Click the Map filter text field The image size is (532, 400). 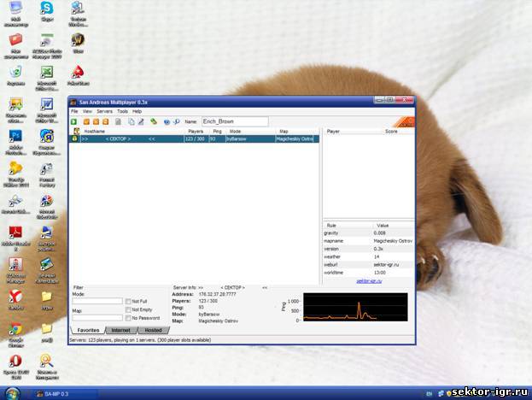point(97,318)
